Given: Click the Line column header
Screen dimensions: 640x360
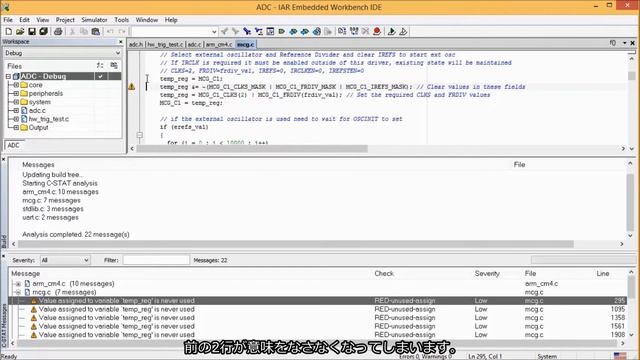Looking at the screenshot, I should click(x=603, y=273).
